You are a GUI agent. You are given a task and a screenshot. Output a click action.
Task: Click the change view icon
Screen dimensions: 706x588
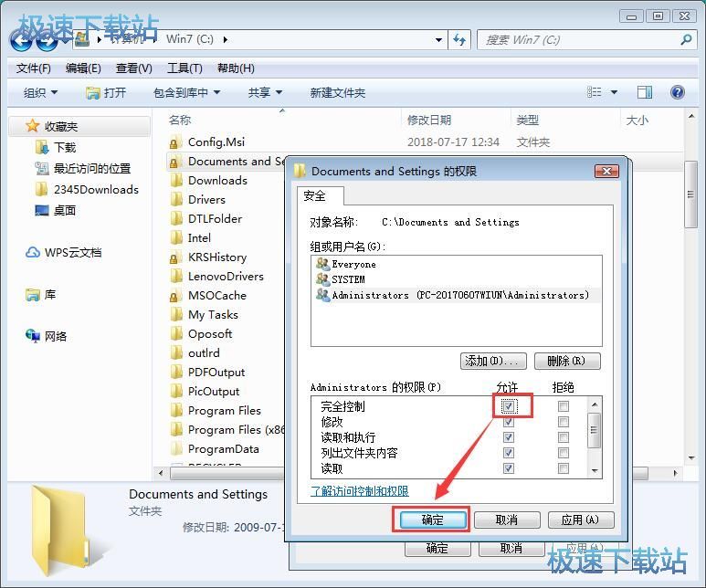(x=595, y=92)
